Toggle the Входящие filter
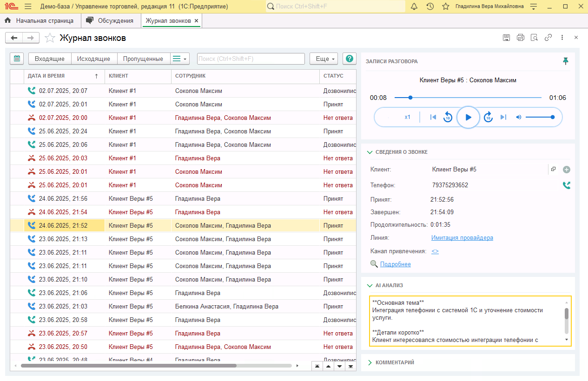Screen dimensions: 588x381 [x=50, y=59]
